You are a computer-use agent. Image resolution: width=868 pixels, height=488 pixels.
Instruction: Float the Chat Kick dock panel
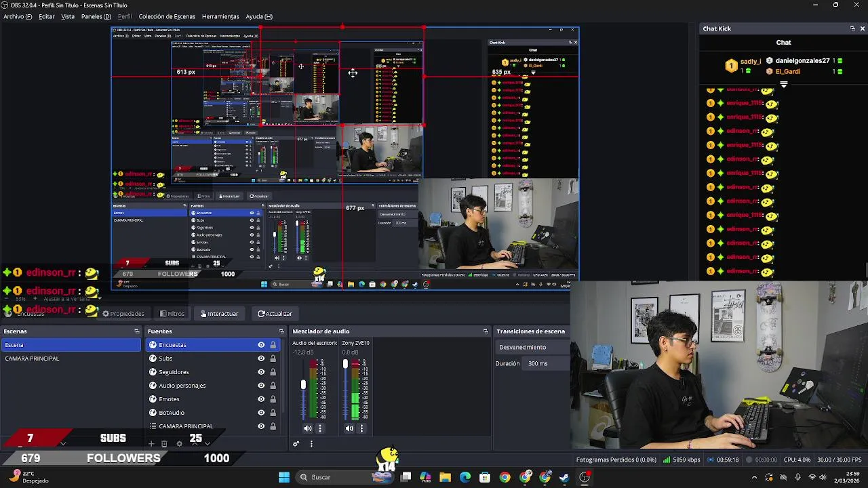(x=852, y=28)
